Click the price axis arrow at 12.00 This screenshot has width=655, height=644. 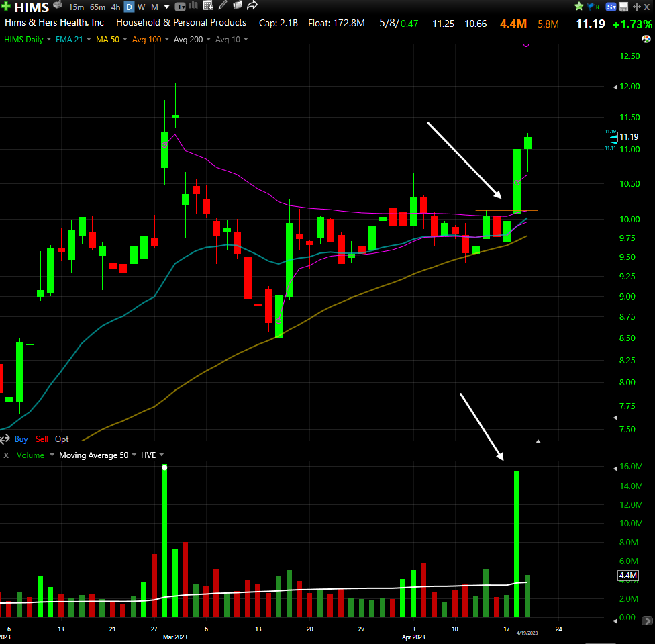pos(615,87)
